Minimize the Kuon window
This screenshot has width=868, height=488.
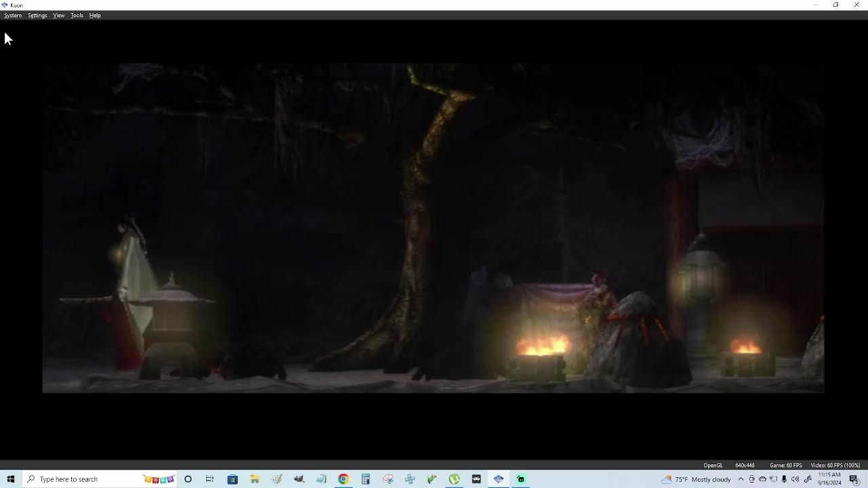815,5
